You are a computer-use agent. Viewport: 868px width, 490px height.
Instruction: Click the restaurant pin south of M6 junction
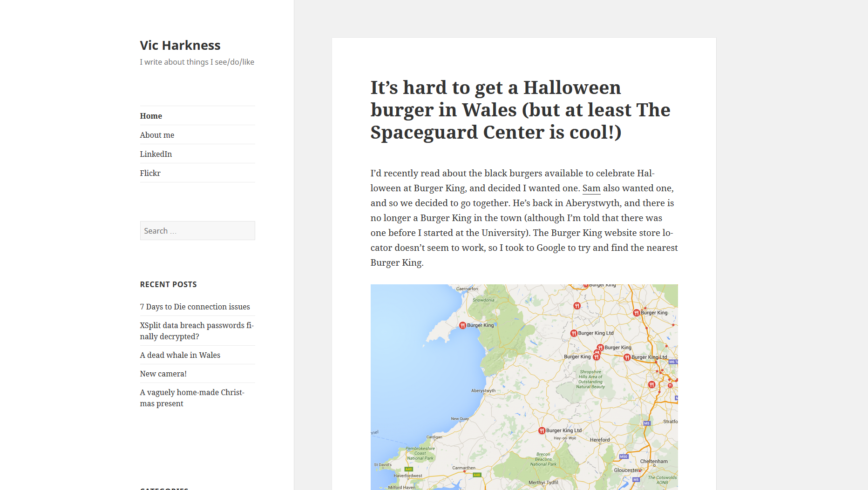(651, 384)
